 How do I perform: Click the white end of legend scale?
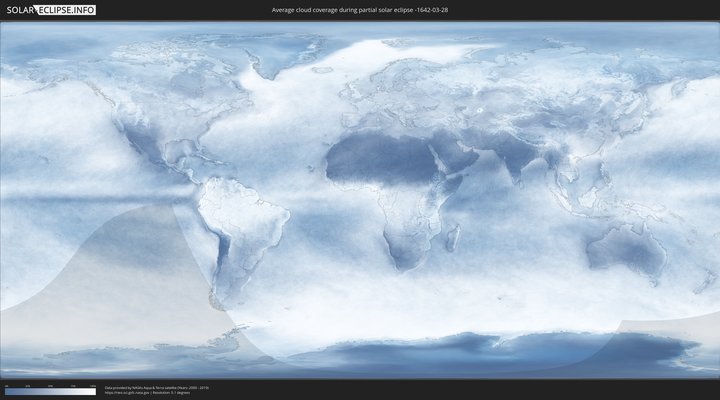coord(93,391)
